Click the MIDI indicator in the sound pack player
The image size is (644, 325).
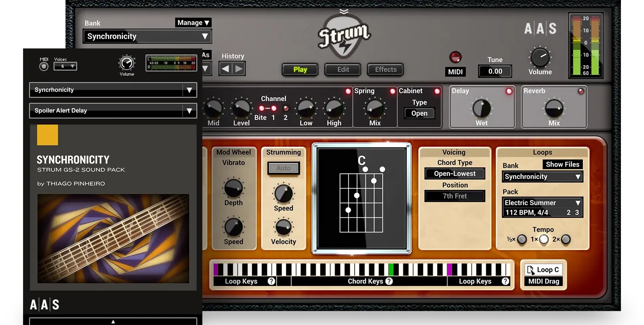44,66
